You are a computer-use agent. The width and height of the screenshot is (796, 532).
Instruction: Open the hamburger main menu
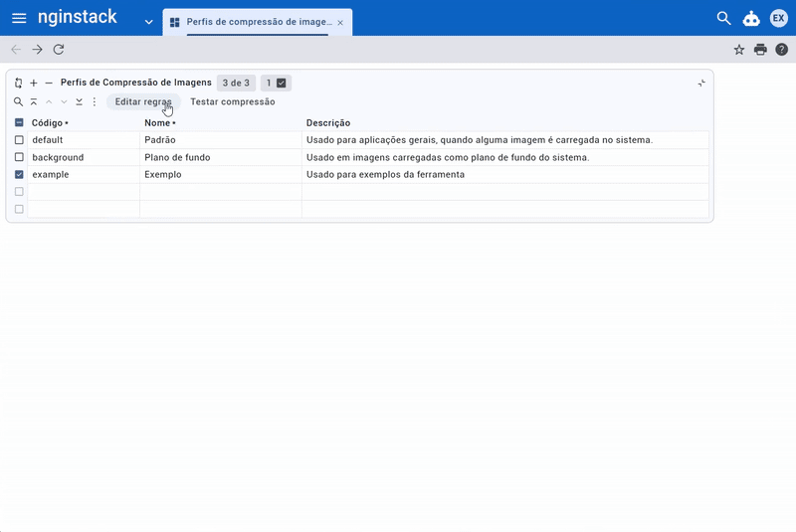[19, 18]
